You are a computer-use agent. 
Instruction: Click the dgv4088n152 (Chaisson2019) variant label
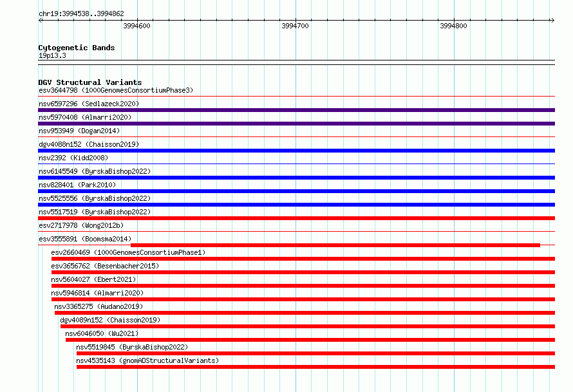click(x=89, y=144)
